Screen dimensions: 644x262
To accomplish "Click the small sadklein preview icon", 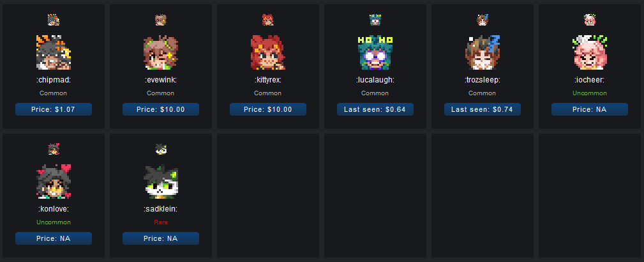I will tap(161, 149).
